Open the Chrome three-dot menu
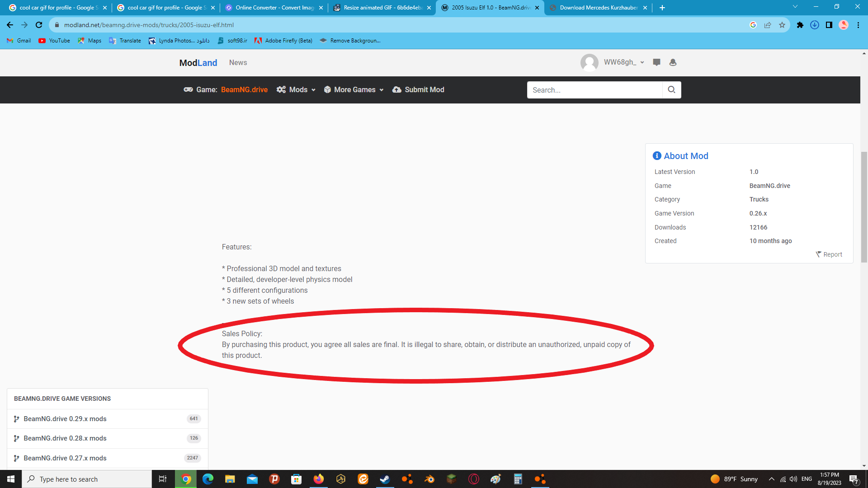The image size is (868, 488). point(858,25)
